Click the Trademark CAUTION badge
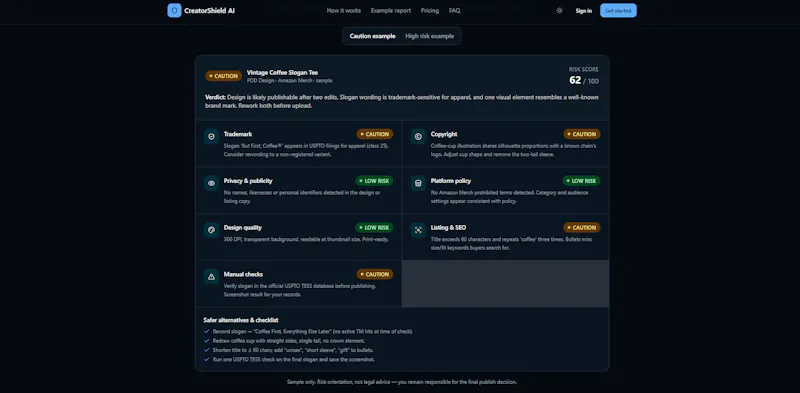The height and width of the screenshot is (393, 800). point(375,134)
